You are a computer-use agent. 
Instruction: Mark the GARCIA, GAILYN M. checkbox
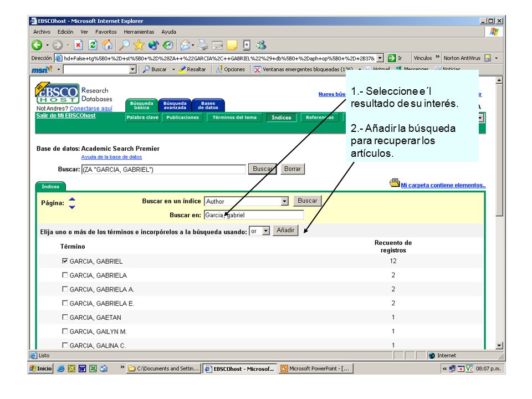point(65,331)
